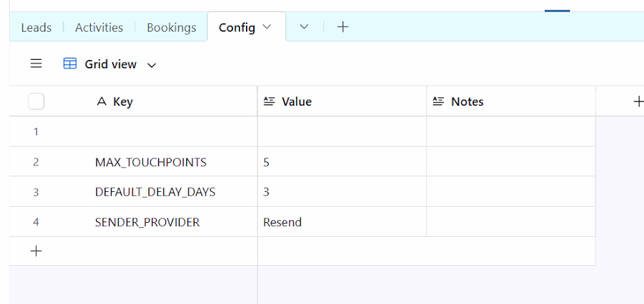Toggle the select-all rows checkbox

(36, 102)
